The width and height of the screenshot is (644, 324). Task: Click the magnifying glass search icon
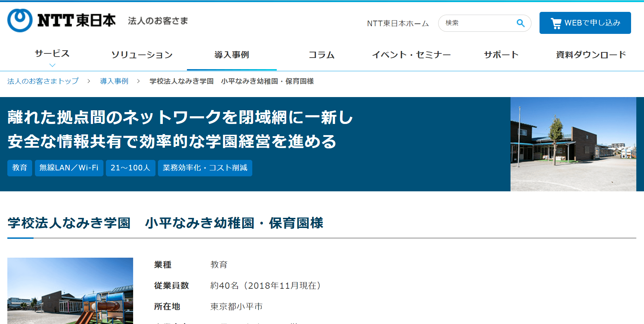pos(520,23)
